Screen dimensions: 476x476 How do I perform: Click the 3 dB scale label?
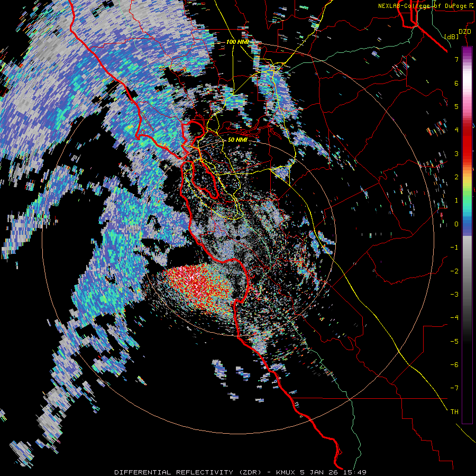coord(456,153)
